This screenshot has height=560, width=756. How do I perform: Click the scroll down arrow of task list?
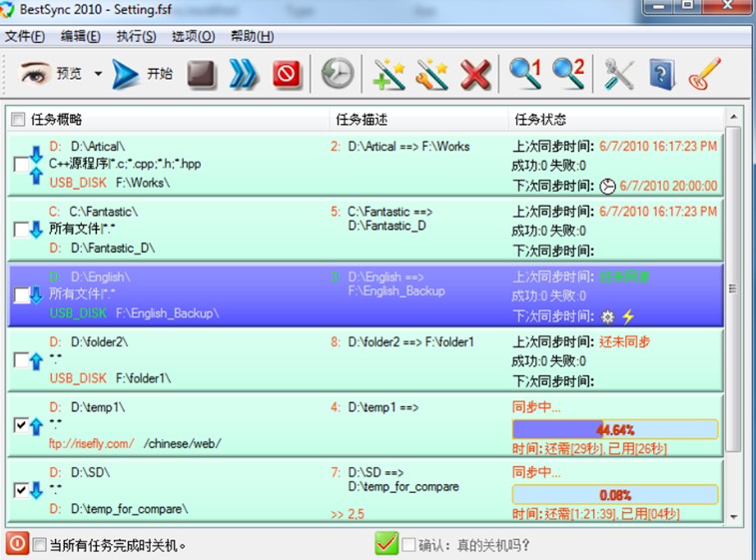[x=733, y=517]
